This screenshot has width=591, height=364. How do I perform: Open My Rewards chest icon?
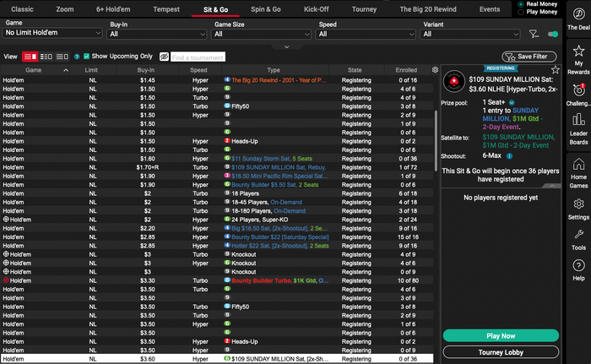(x=578, y=52)
